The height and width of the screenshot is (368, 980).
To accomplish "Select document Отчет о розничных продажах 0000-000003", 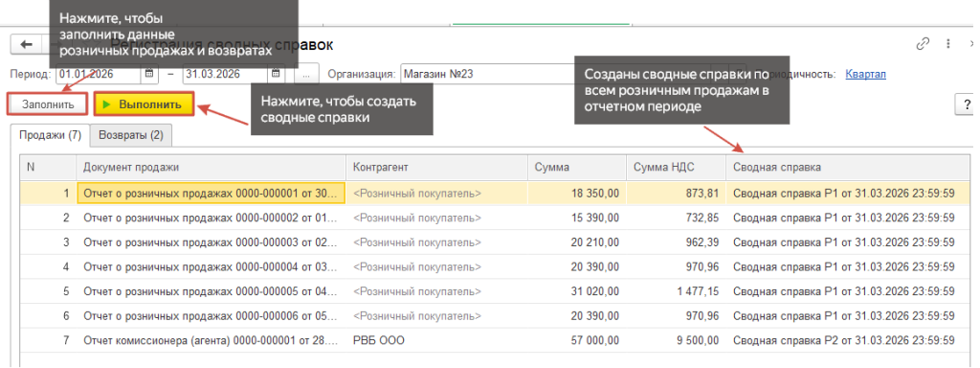I will click(x=211, y=242).
